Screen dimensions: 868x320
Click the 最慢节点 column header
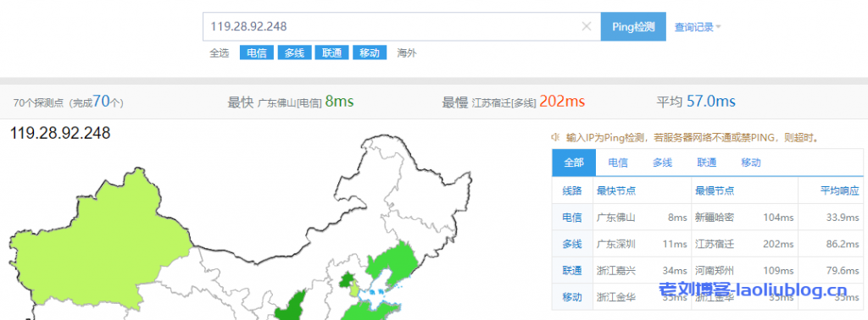pyautogui.click(x=715, y=190)
